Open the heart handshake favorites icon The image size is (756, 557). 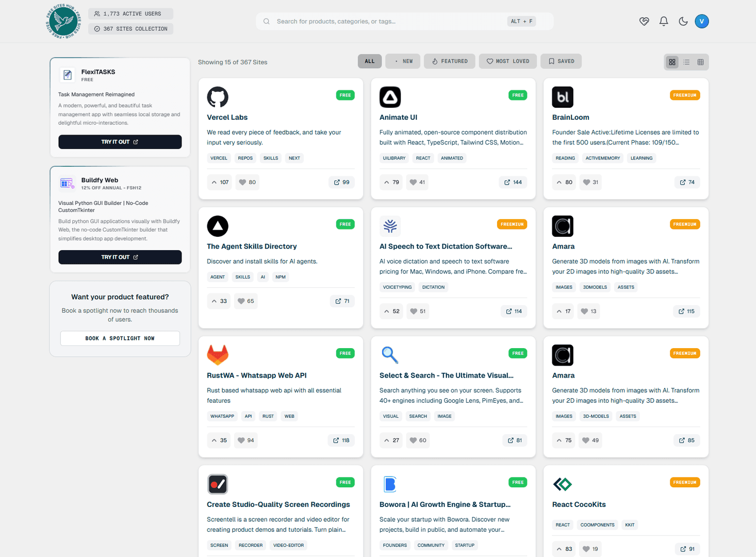[644, 21]
